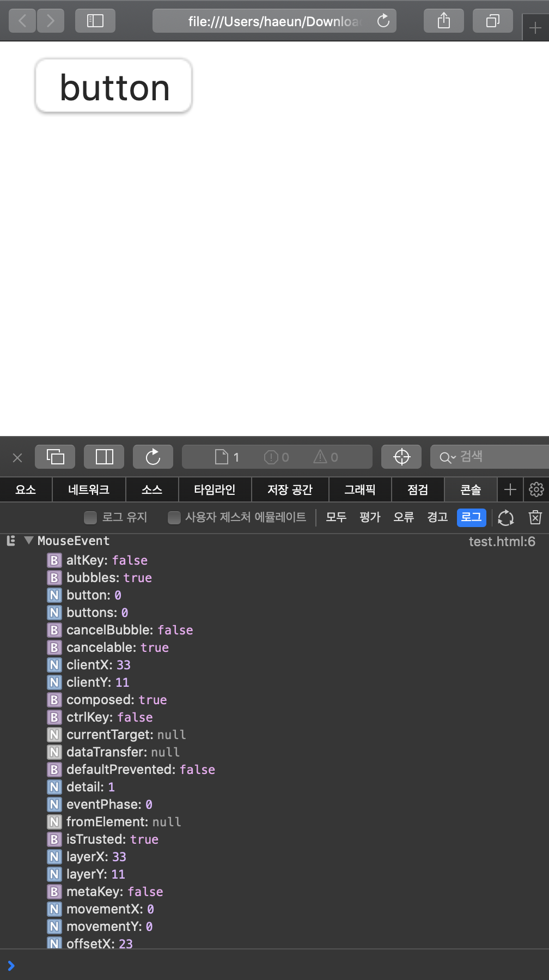Click the page's 'button' button
549x980 pixels.
tap(114, 87)
